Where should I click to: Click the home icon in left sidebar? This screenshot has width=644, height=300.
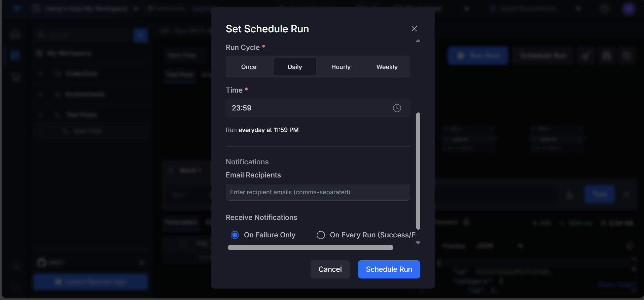tap(15, 34)
